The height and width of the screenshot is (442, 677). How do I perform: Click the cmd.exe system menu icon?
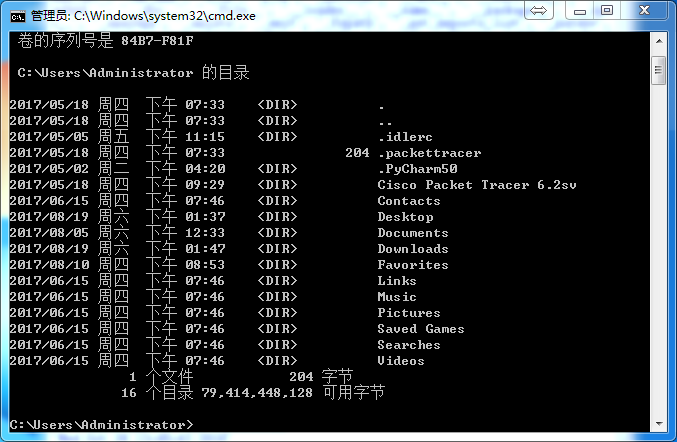click(18, 16)
